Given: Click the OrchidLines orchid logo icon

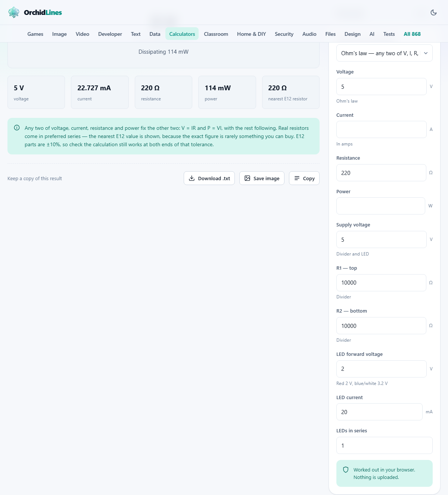Looking at the screenshot, I should [x=14, y=12].
